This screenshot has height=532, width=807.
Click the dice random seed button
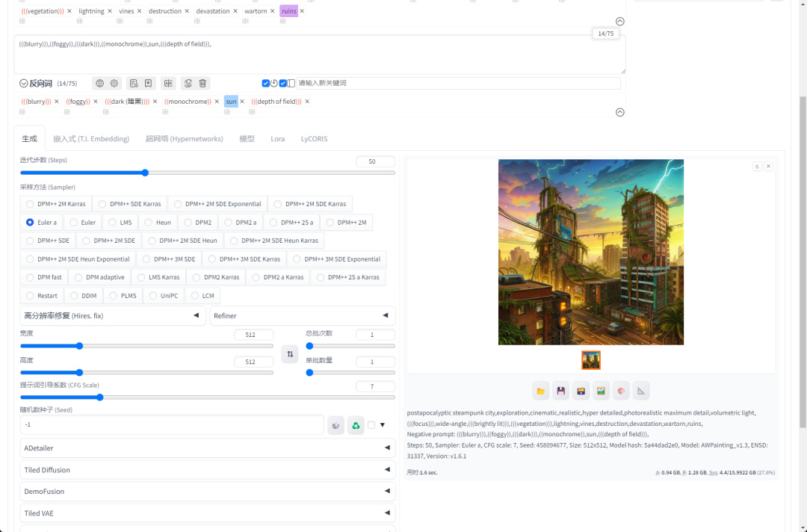[x=336, y=425]
